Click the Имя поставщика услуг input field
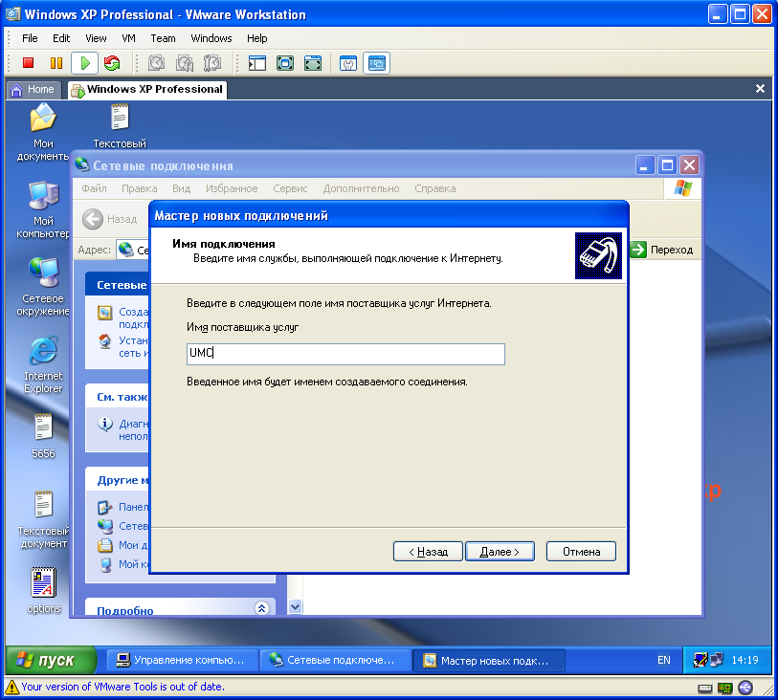 pyautogui.click(x=345, y=354)
